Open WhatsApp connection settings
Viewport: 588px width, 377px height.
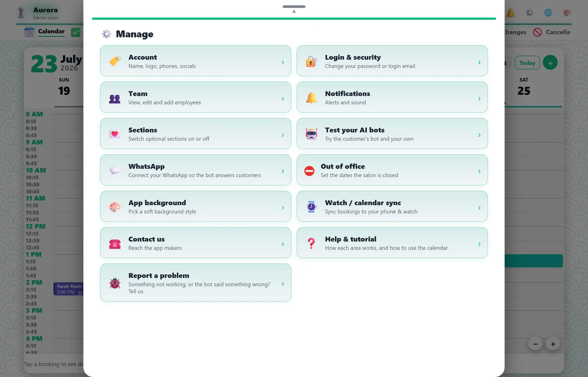(196, 170)
